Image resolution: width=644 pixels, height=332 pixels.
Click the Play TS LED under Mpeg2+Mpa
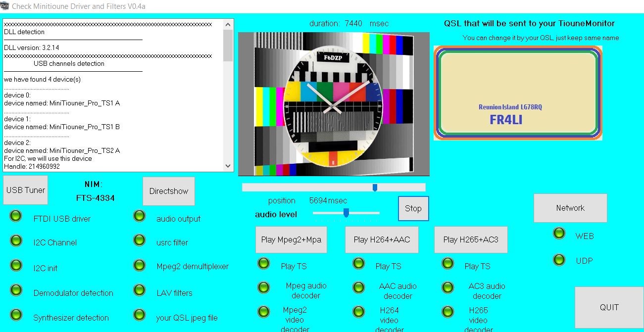263,264
